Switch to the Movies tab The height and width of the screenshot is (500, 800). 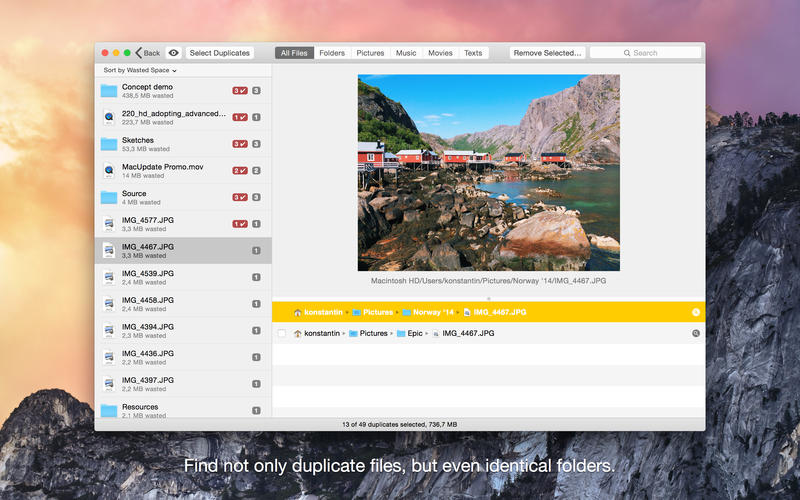(440, 53)
